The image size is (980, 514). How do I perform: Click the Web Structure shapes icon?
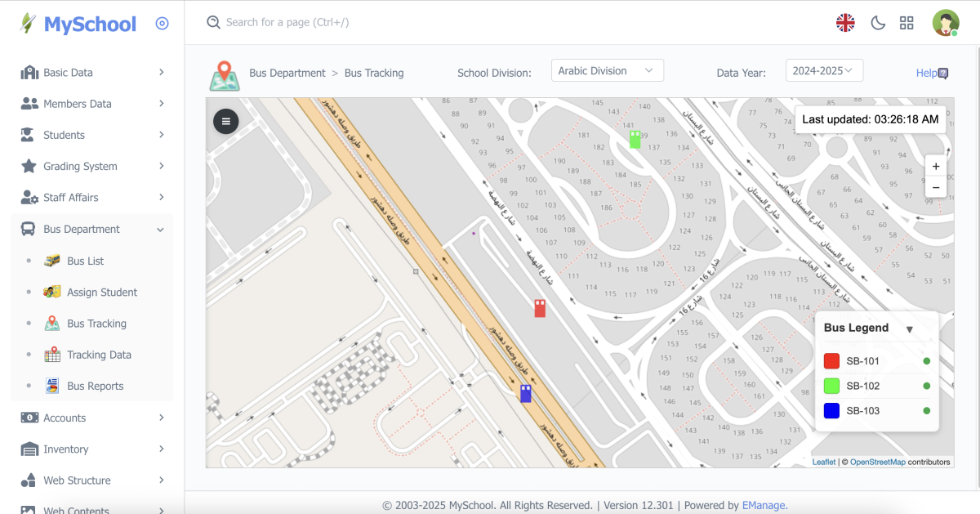pos(29,480)
